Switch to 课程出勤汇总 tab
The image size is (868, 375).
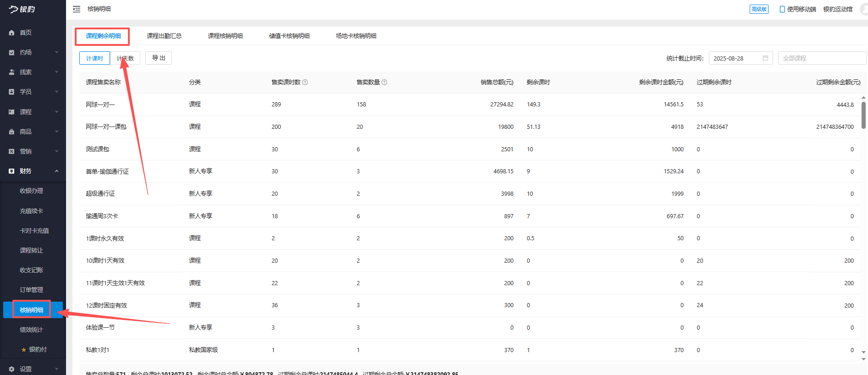coord(164,36)
